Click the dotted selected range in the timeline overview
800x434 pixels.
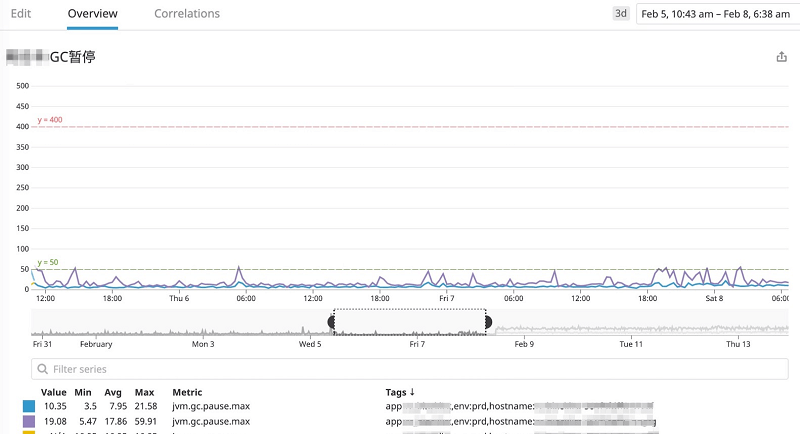pos(410,321)
